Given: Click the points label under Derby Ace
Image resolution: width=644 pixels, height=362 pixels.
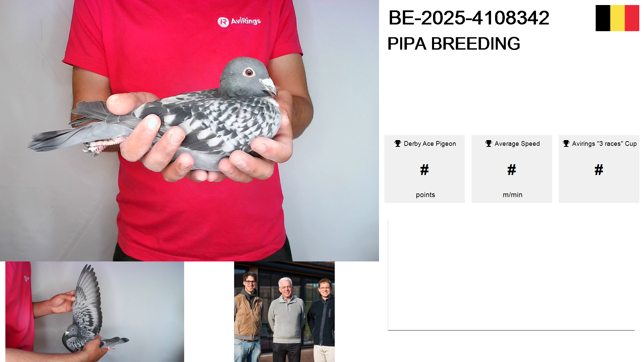Looking at the screenshot, I should pos(425,195).
